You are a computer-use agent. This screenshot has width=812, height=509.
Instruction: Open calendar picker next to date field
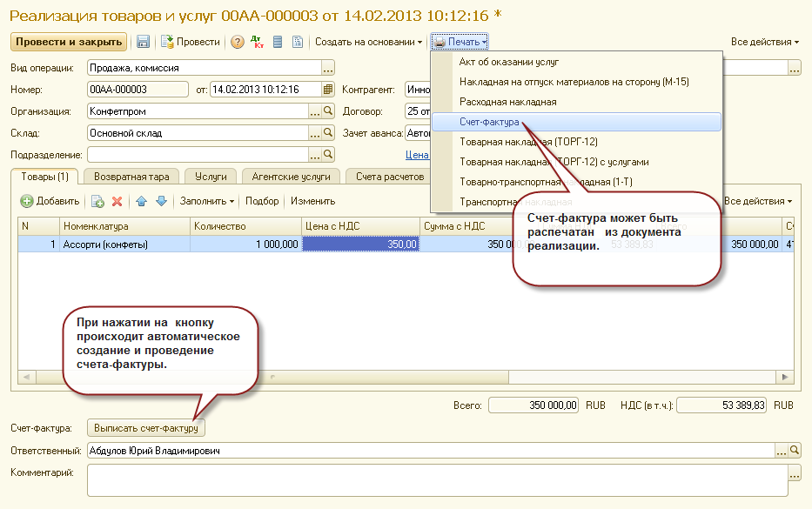328,90
